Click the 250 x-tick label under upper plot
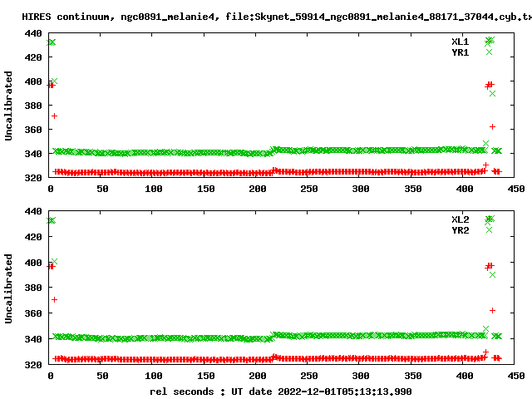532x399 pixels. 309,189
